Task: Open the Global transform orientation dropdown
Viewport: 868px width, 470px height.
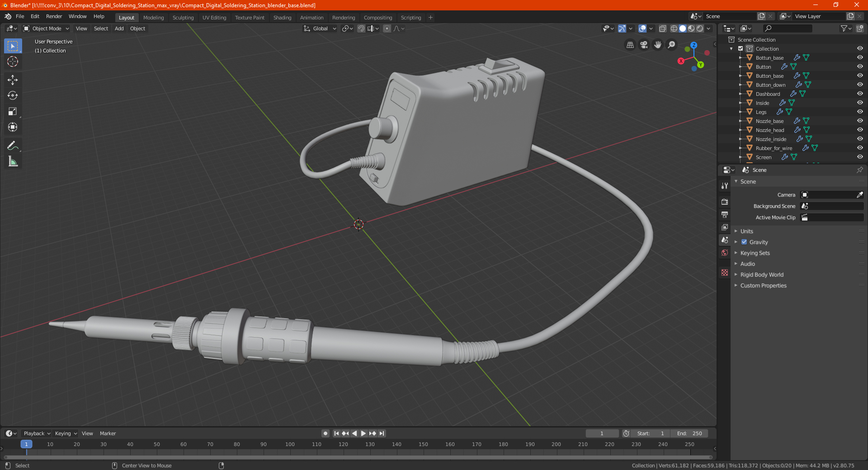Action: point(320,28)
